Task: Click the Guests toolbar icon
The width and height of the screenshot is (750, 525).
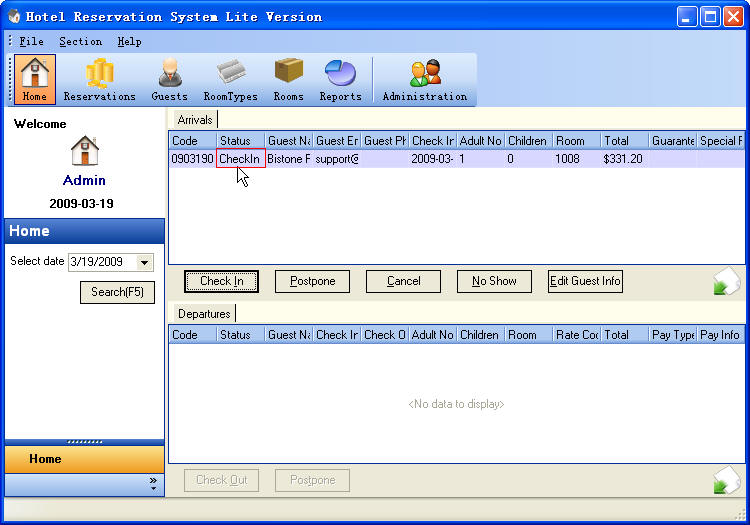Action: (x=169, y=80)
